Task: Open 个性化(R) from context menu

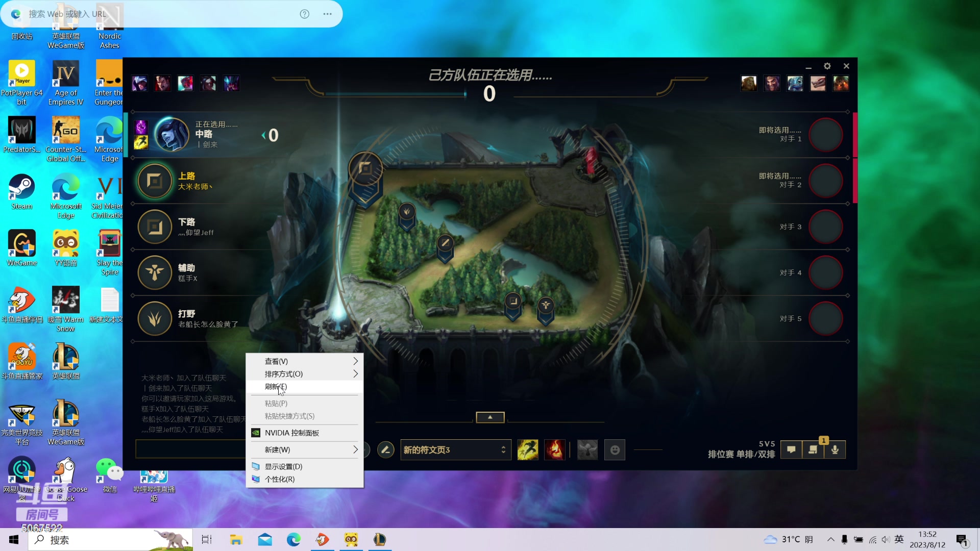Action: coord(305,479)
